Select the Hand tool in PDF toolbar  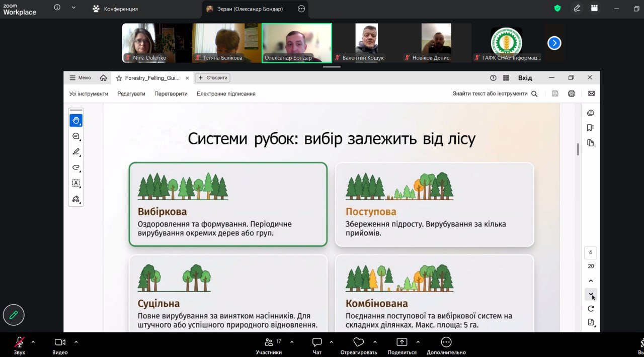click(x=76, y=121)
